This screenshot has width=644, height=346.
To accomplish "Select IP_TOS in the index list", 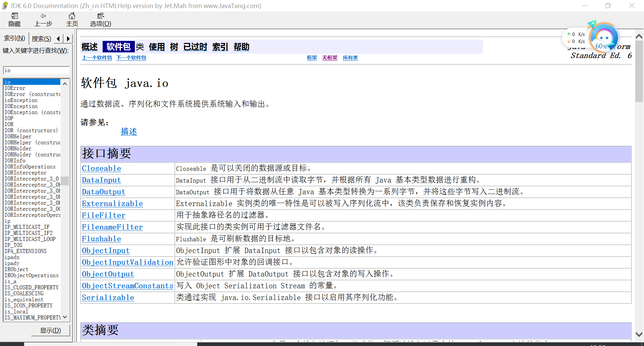I will point(13,245).
